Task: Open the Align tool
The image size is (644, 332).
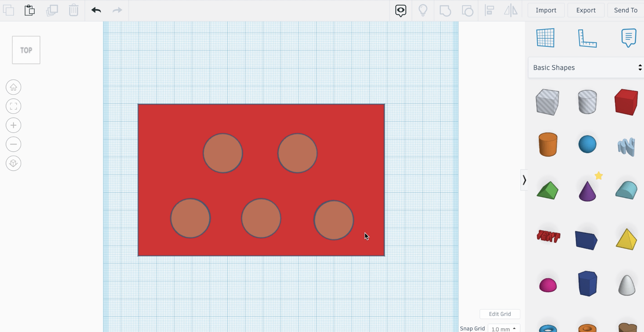Action: click(489, 10)
